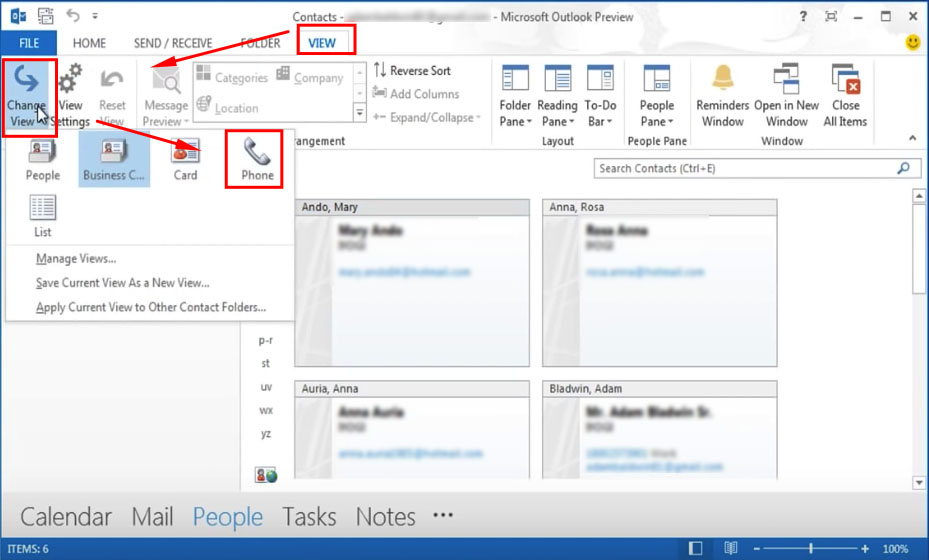Open the Message Preview menu
Screen dimensions: 929x560
pos(166,96)
